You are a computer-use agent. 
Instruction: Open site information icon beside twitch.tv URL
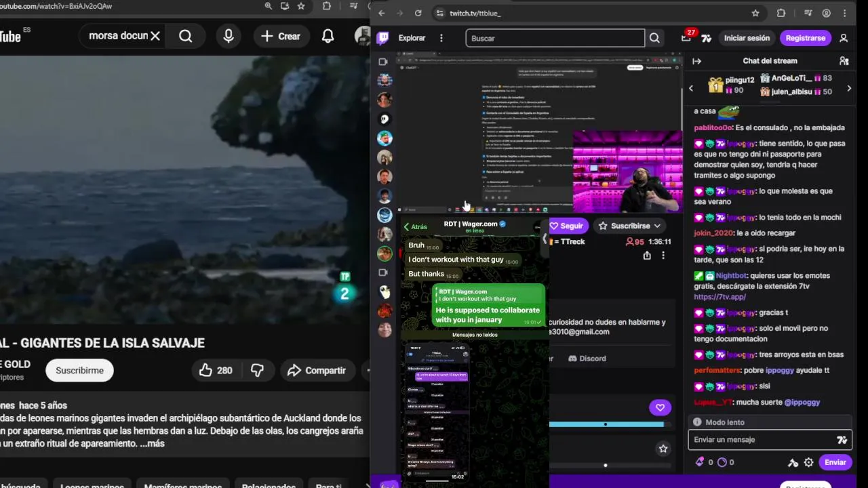pyautogui.click(x=439, y=13)
